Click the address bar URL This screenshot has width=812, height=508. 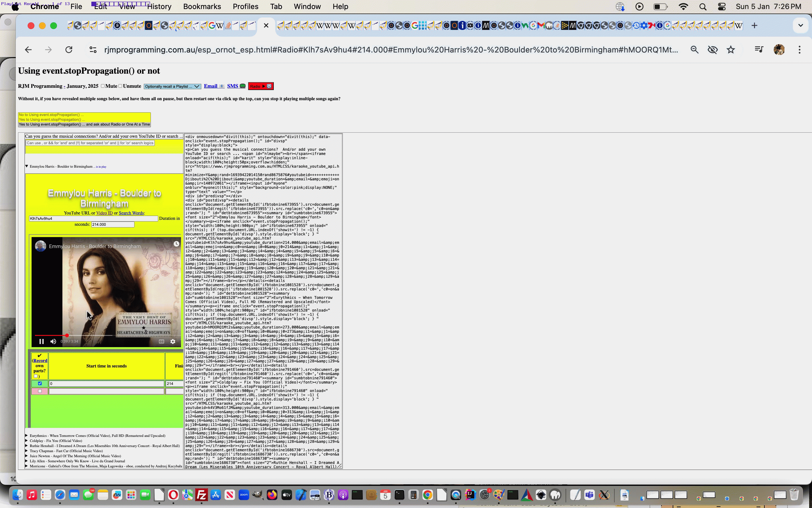[x=391, y=50]
